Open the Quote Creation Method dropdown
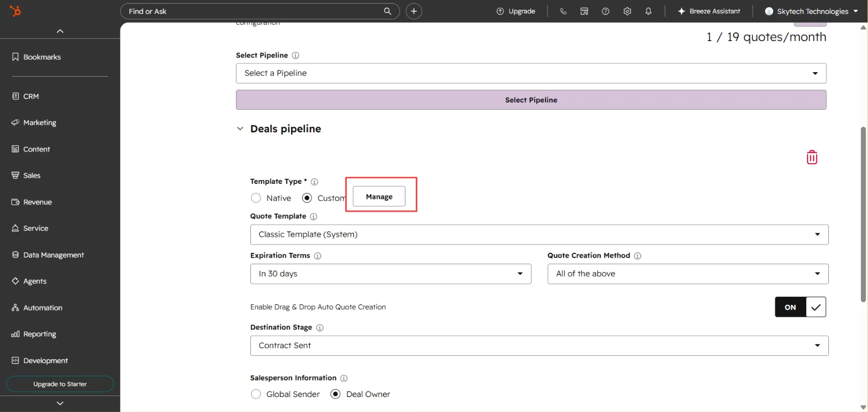868x412 pixels. click(688, 274)
